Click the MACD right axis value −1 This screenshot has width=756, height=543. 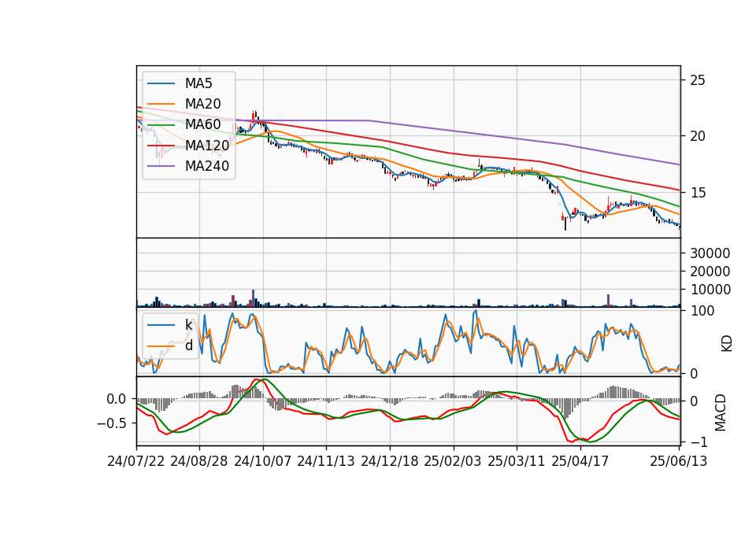699,441
